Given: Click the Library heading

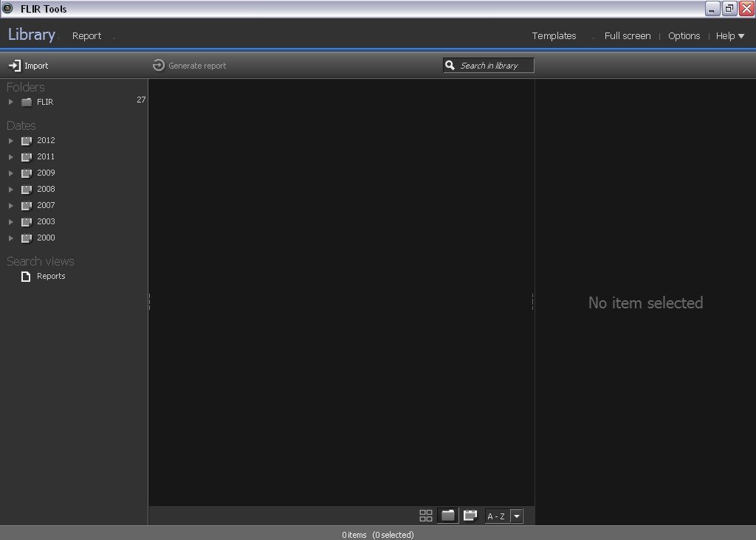Looking at the screenshot, I should coord(31,35).
